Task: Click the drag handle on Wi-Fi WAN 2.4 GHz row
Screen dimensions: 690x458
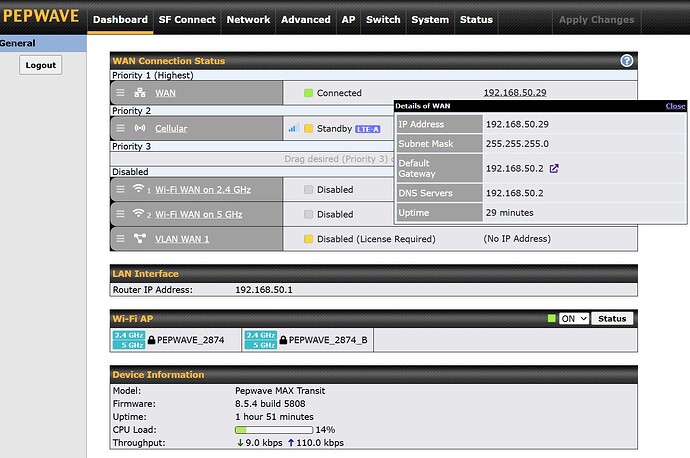Action: click(120, 190)
